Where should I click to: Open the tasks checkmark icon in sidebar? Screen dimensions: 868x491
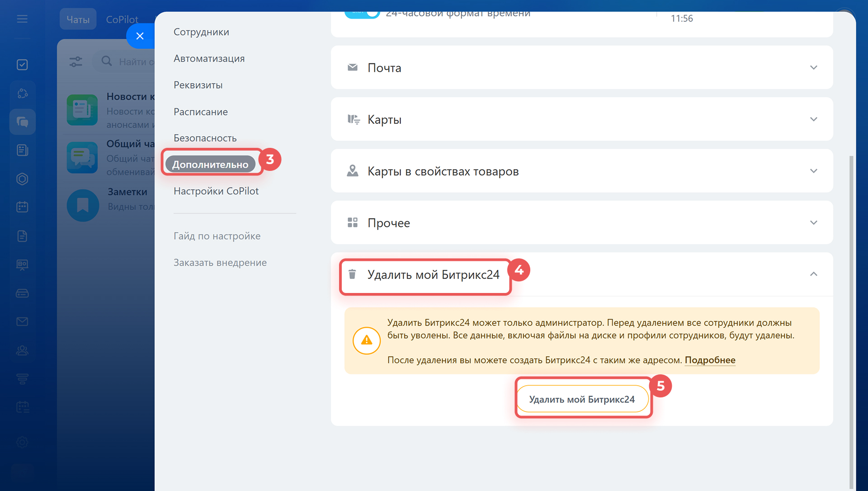(x=22, y=65)
